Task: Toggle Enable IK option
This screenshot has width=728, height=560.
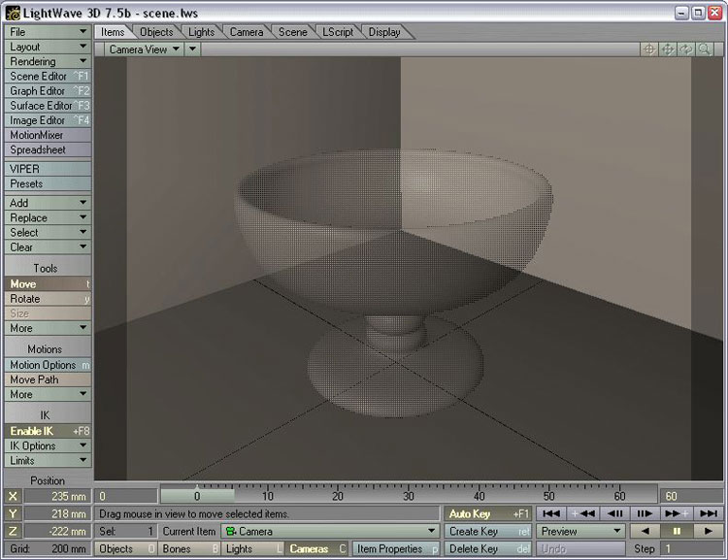Action: pos(47,431)
